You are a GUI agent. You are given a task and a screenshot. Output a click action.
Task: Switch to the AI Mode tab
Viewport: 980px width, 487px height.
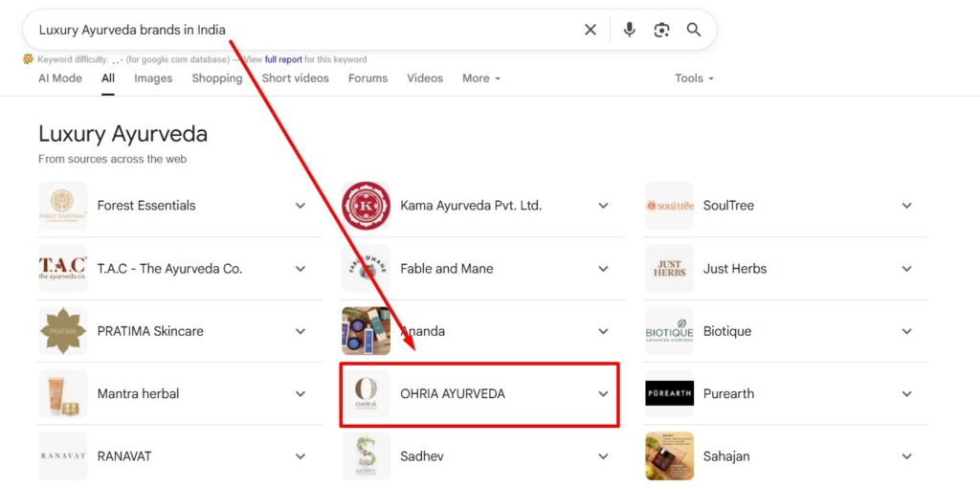coord(60,78)
